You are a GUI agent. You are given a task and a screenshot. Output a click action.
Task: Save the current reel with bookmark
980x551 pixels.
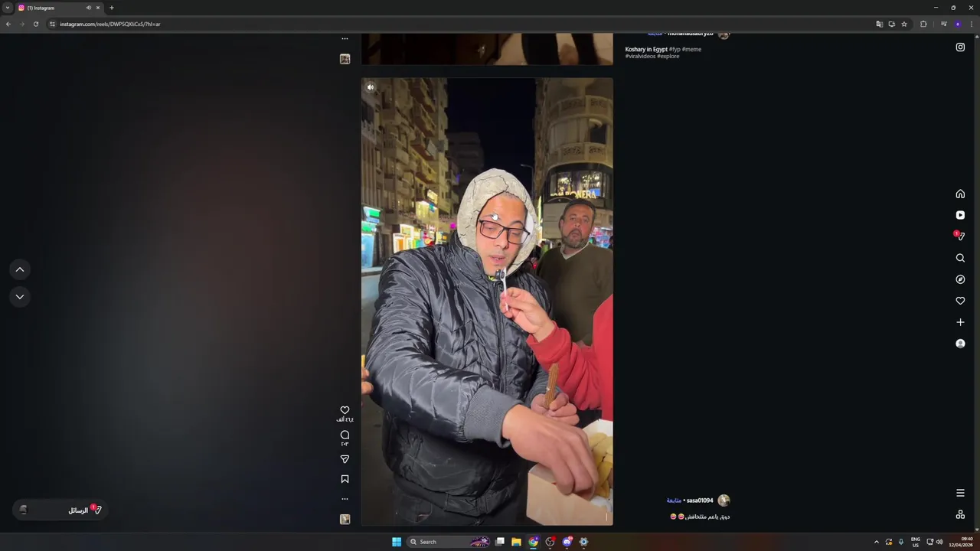[x=345, y=479]
